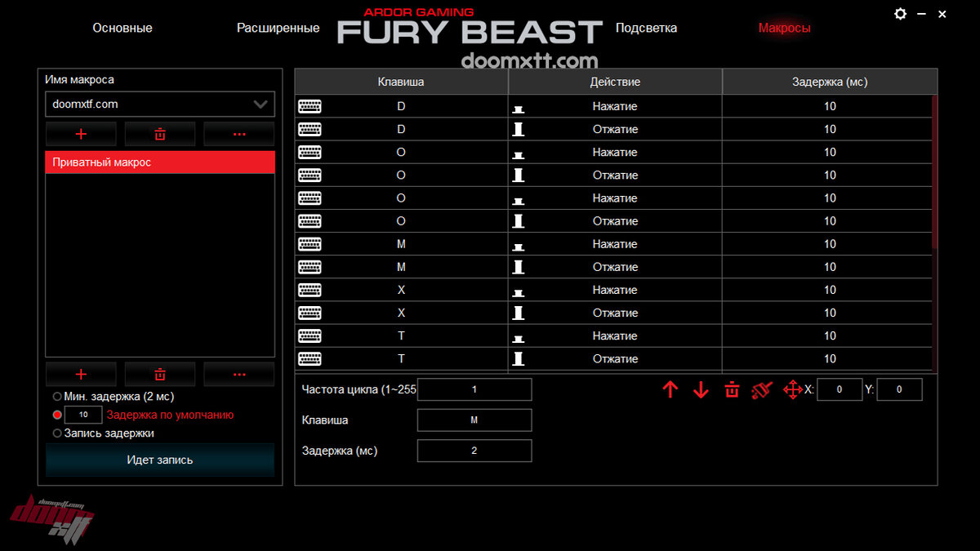
Task: Move selected action down with red arrow
Action: 701,389
